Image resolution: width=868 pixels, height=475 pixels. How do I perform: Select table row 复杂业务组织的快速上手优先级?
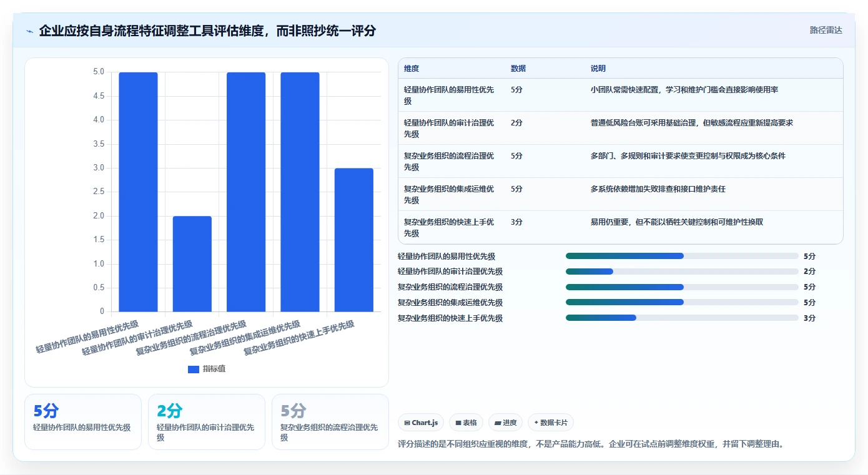point(620,227)
